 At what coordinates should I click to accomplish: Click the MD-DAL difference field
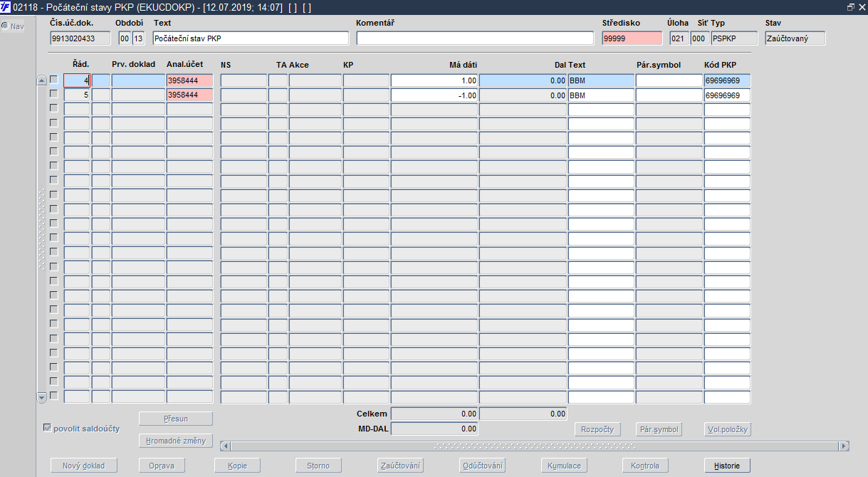[x=434, y=429]
